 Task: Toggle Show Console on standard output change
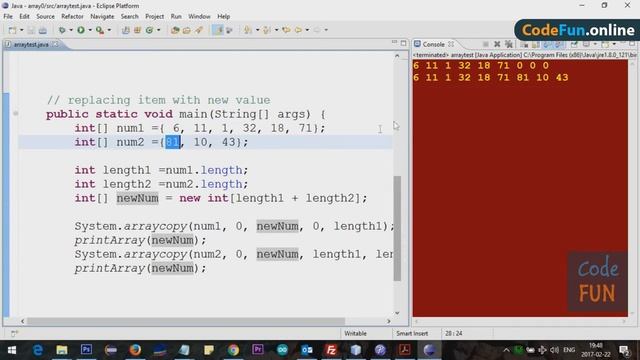(547, 44)
